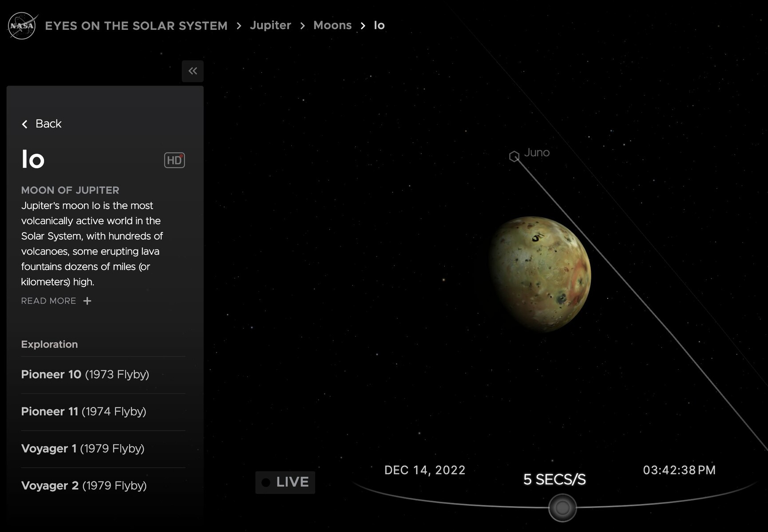Click the Juno spacecraft hexagon marker
Screen dimensions: 768x532
[514, 156]
